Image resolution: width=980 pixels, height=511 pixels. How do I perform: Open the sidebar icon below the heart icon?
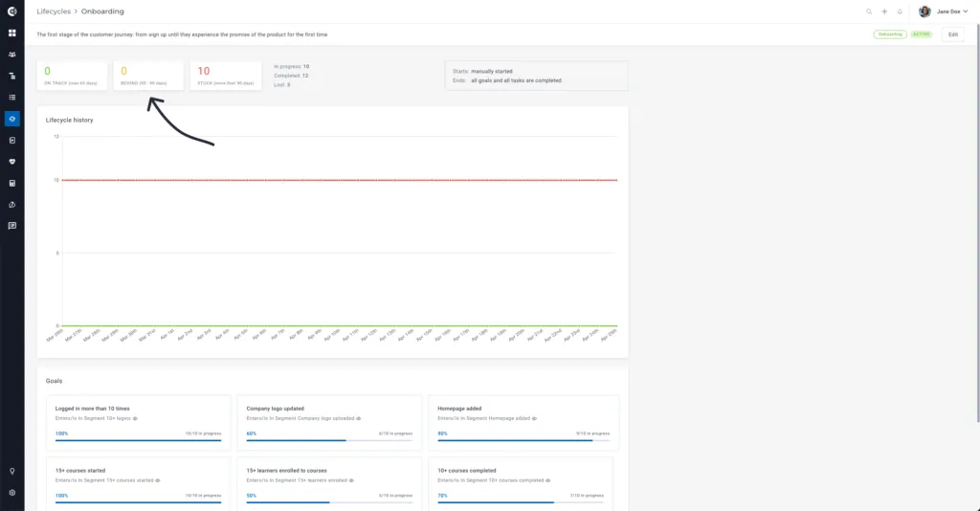11,183
